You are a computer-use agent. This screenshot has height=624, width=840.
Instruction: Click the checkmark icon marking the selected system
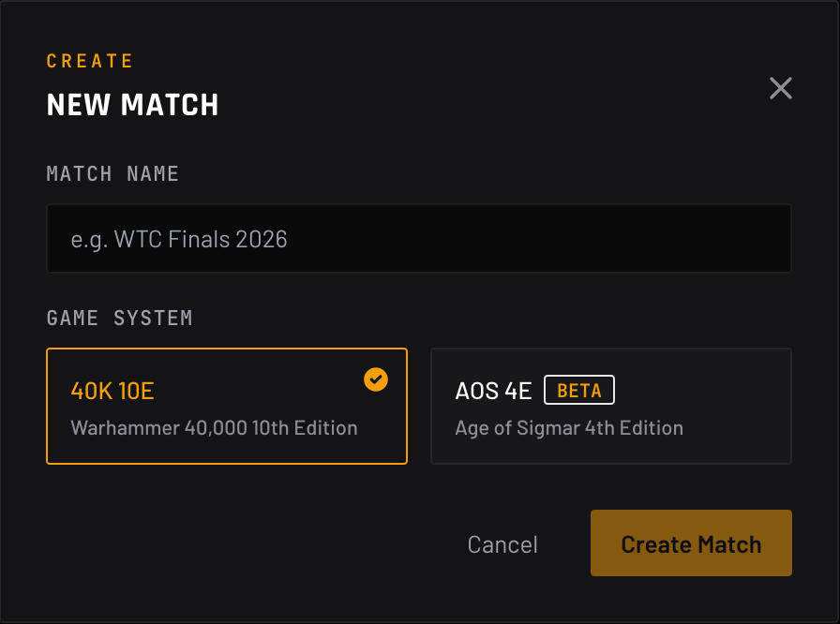[376, 379]
